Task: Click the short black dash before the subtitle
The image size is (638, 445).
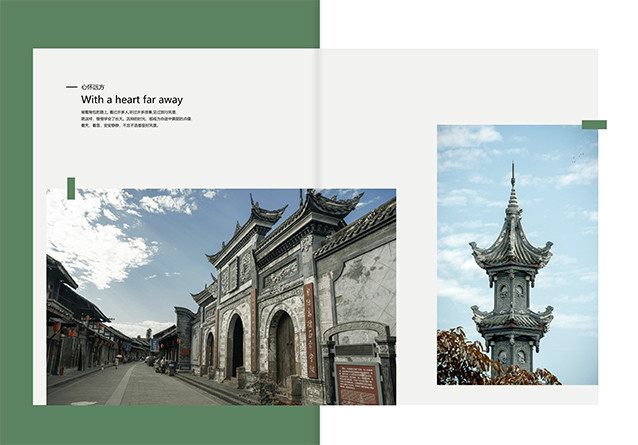Action: [x=71, y=88]
